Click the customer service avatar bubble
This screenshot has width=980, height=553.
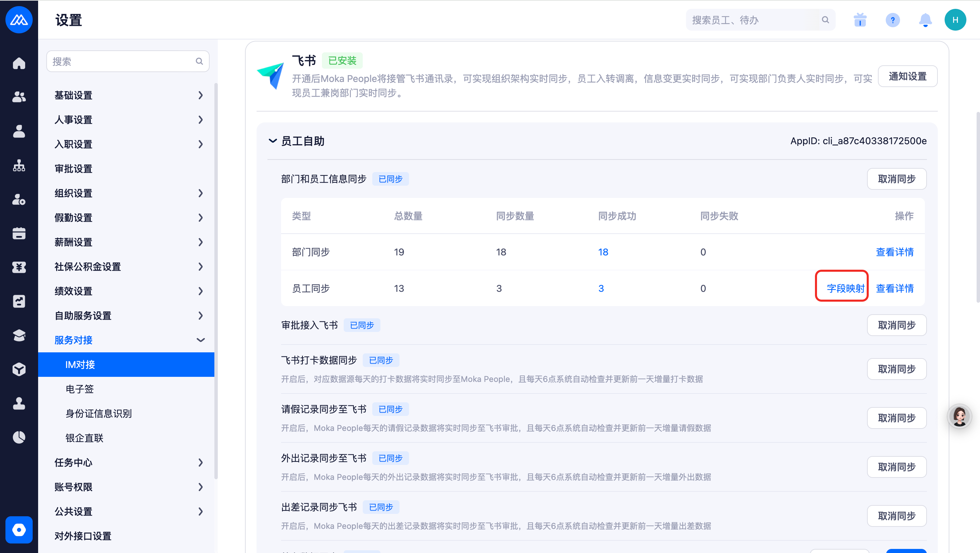pyautogui.click(x=959, y=416)
